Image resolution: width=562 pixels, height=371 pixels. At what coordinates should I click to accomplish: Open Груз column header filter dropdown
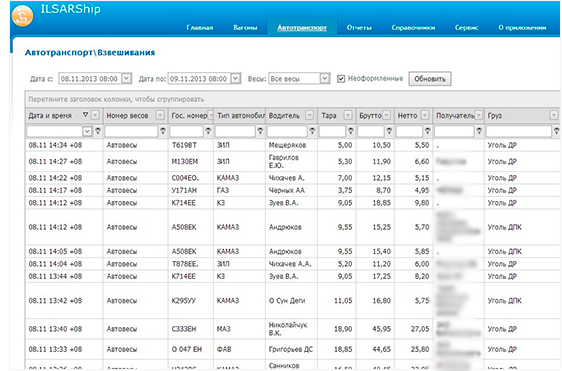(554, 115)
